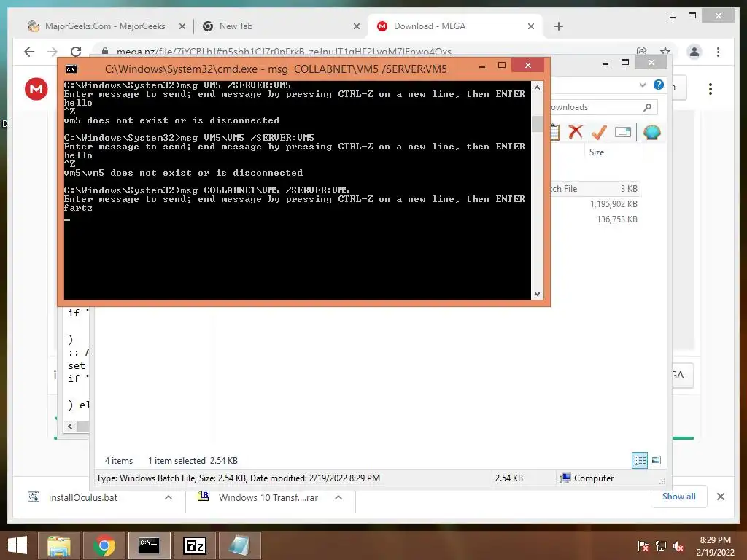Screen dimensions: 747x560
Task: Click the blue shell icon in Explorer toolbar
Action: 651,132
